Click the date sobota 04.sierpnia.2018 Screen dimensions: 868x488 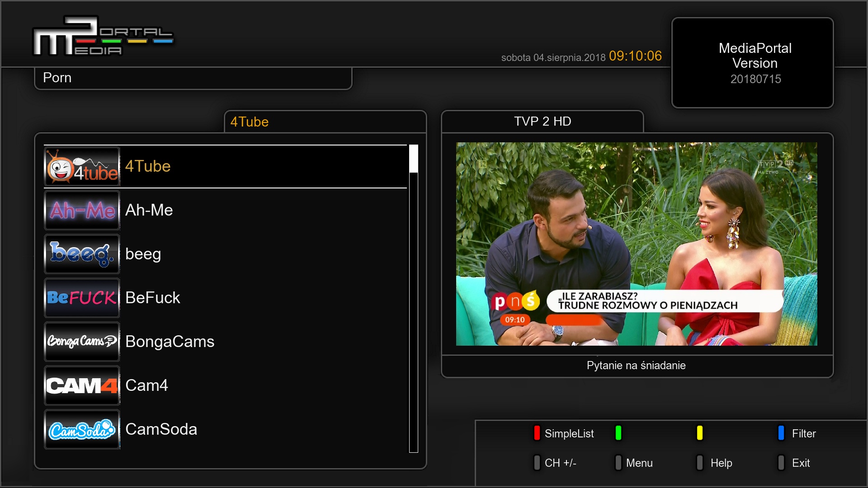pos(553,58)
